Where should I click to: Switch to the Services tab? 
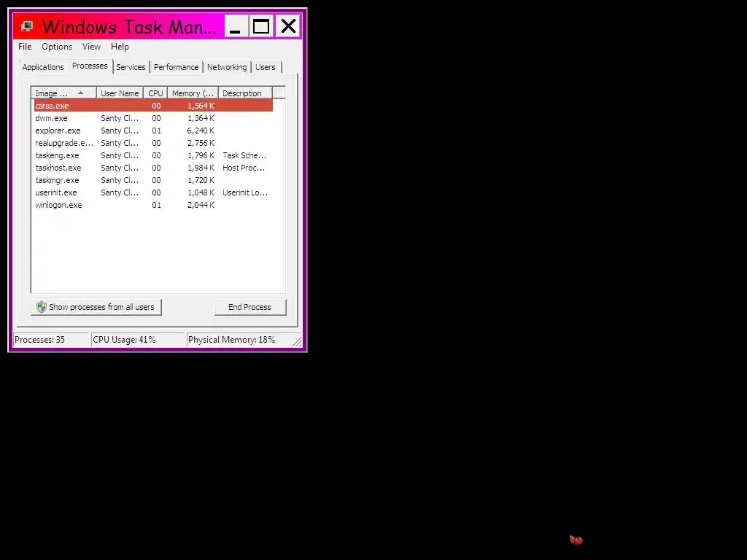(x=131, y=67)
